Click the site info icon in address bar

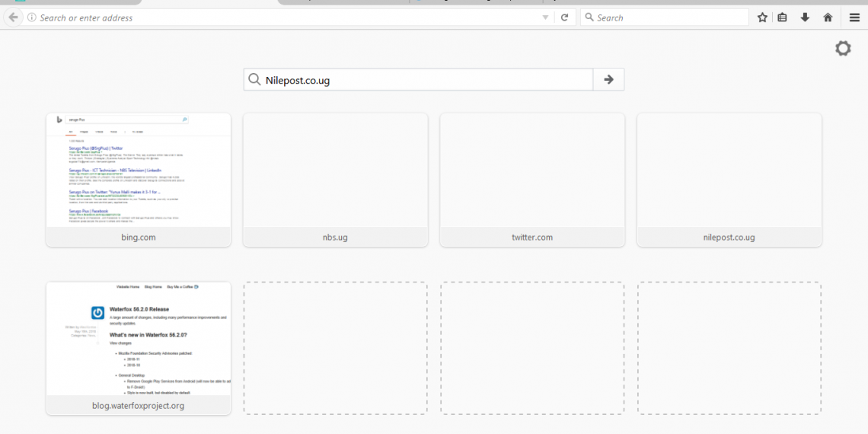[32, 18]
